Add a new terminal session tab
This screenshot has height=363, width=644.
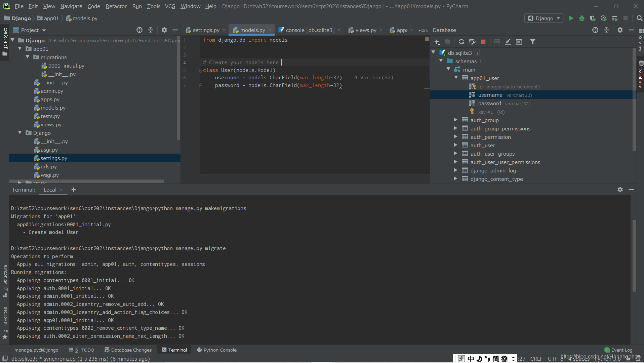pos(74,190)
